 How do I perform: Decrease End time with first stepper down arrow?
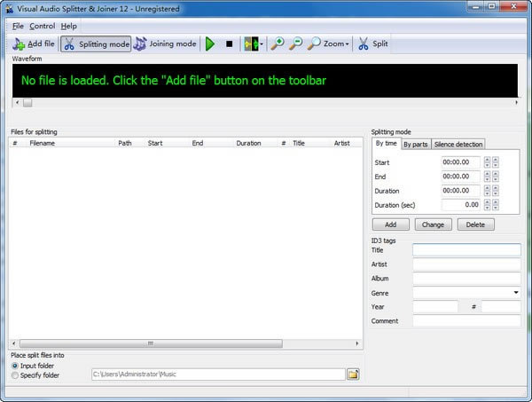[487, 179]
